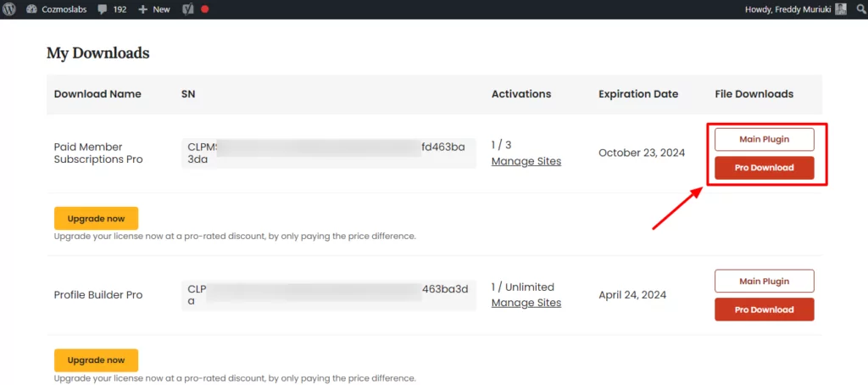Click the October 23, 2024 expiration date
This screenshot has height=385, width=868.
click(642, 153)
